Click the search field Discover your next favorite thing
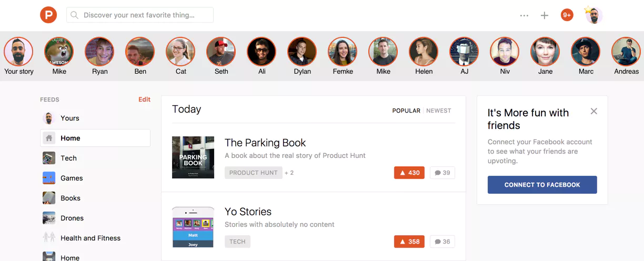644x261 pixels. 140,15
